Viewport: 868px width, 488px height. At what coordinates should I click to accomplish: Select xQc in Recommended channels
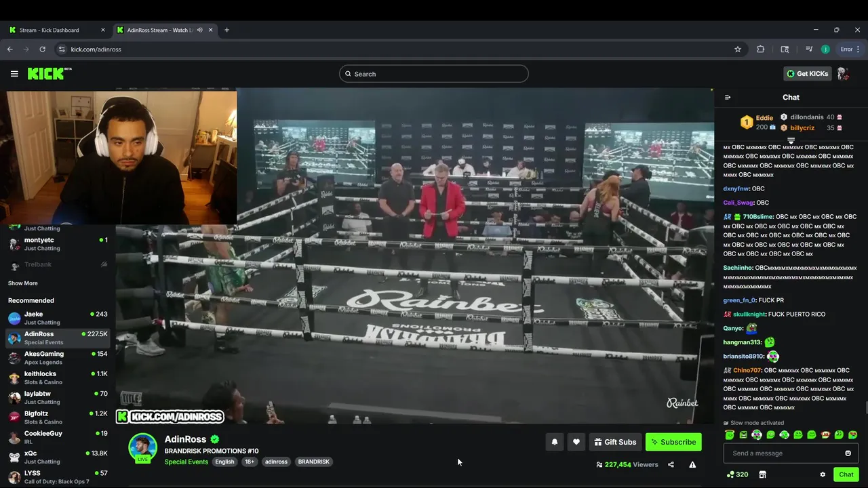coord(58,457)
